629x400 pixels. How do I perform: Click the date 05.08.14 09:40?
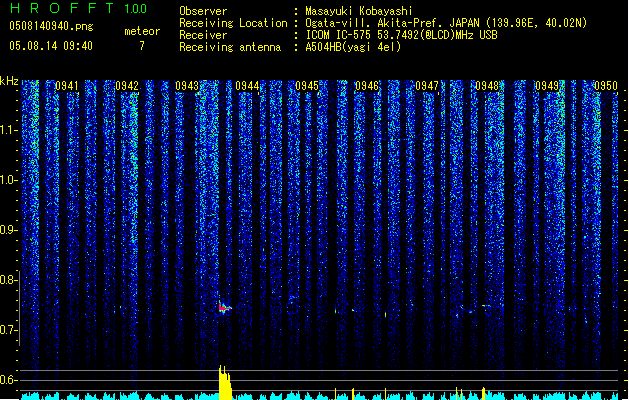tap(51, 46)
